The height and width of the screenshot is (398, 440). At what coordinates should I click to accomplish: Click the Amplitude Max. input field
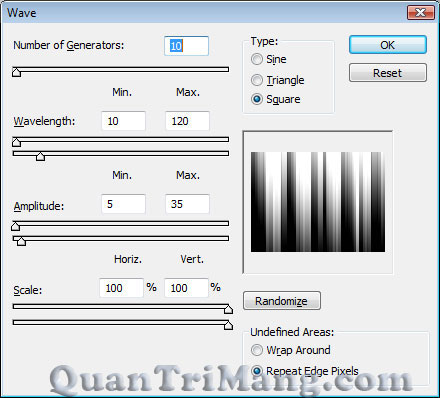point(187,204)
